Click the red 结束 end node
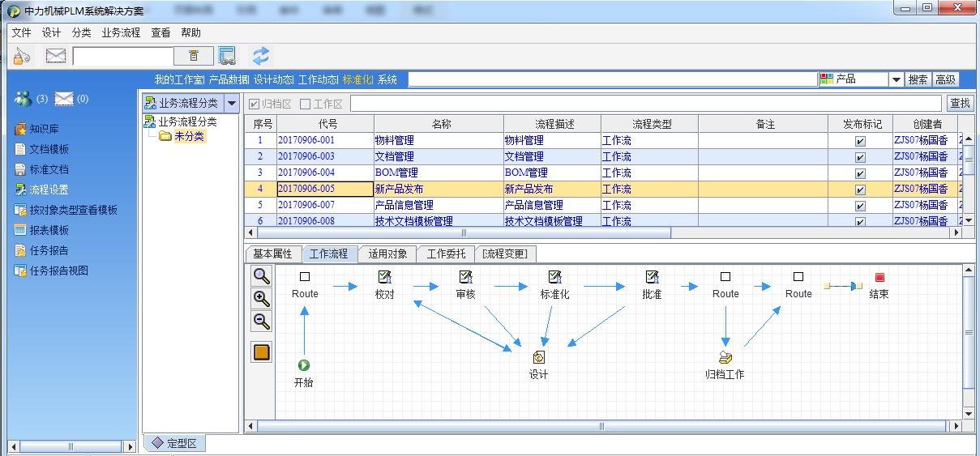Viewport: 980px width, 456px height. click(x=879, y=277)
